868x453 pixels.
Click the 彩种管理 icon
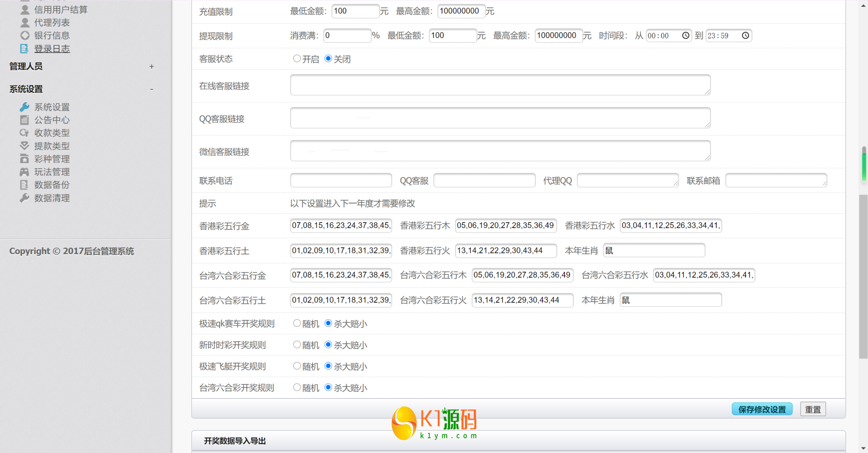click(x=25, y=159)
